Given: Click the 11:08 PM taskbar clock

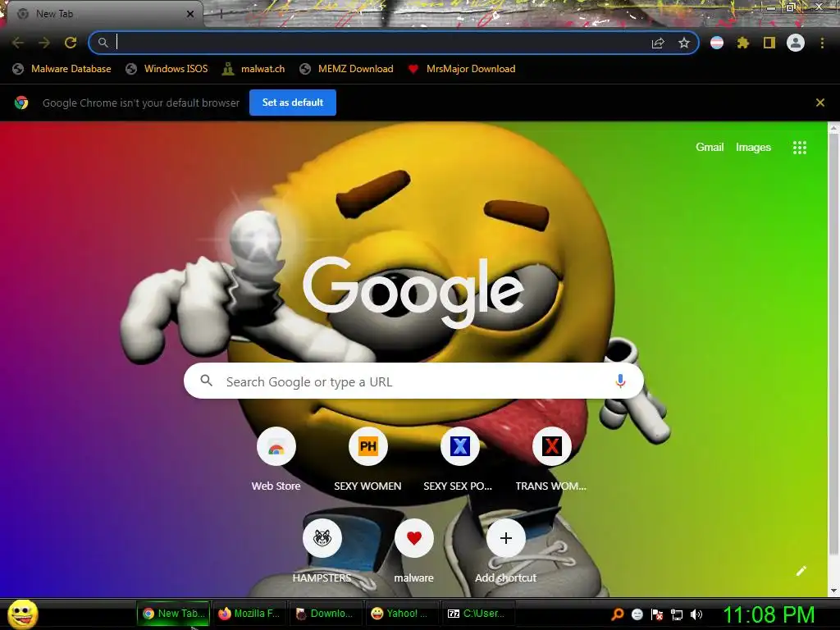Looking at the screenshot, I should click(769, 615).
